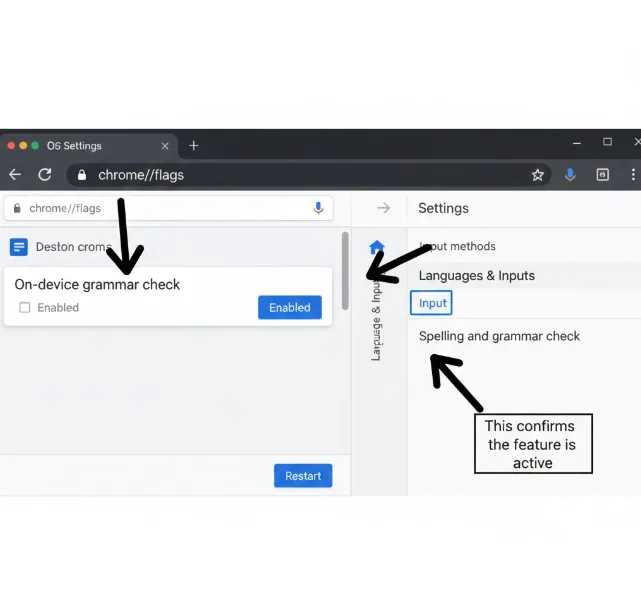Select the Input tab in Settings
The width and height of the screenshot is (641, 592).
pyautogui.click(x=432, y=303)
